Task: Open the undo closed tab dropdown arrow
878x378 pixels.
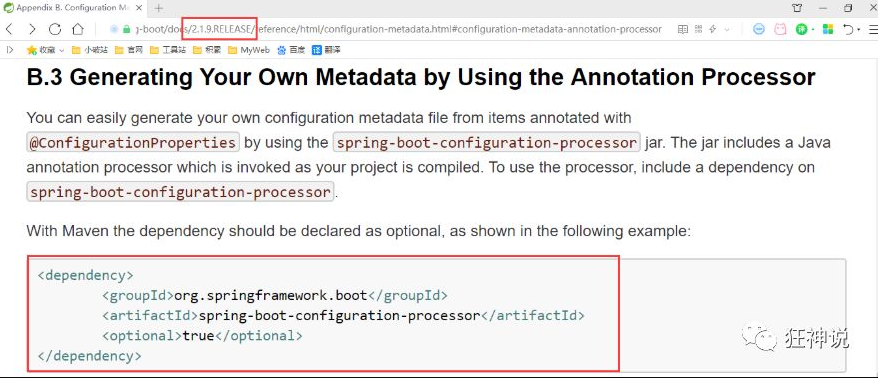Action: [859, 30]
